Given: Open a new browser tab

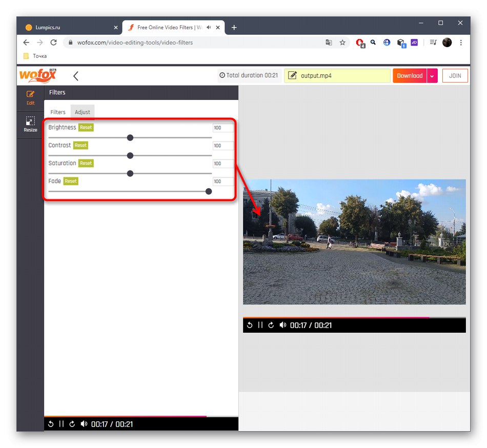Looking at the screenshot, I should 234,28.
